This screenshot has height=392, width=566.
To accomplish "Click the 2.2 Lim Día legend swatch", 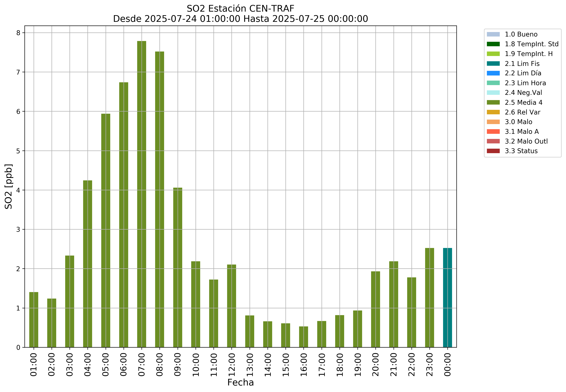I will (493, 73).
